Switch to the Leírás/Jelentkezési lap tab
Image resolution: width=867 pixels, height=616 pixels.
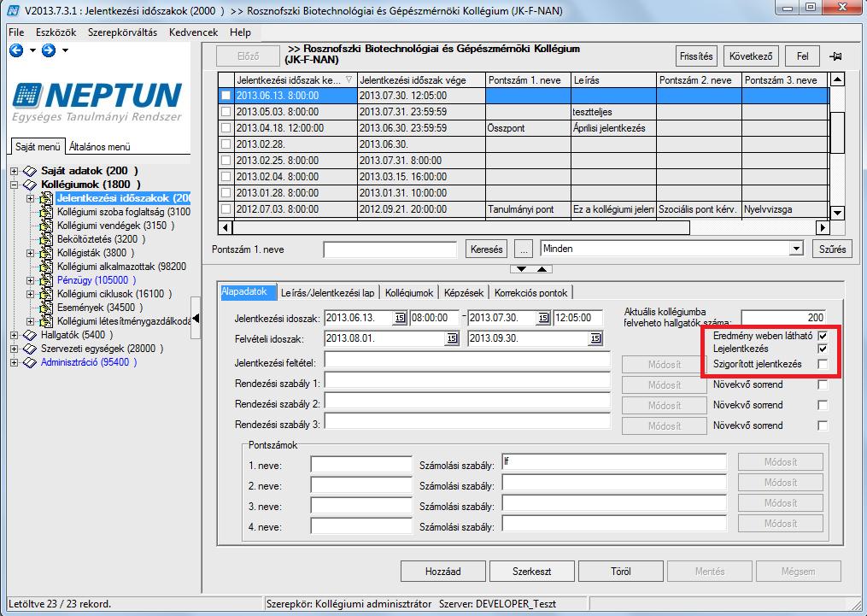click(327, 292)
